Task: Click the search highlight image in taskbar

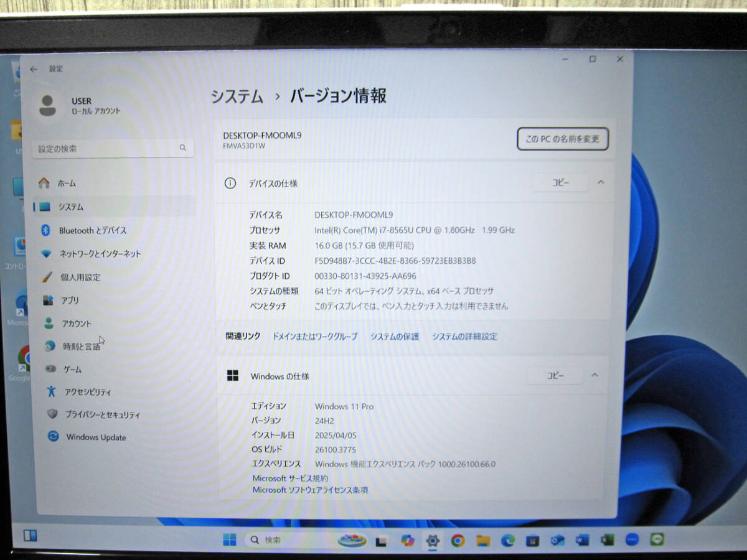Action: click(x=352, y=541)
